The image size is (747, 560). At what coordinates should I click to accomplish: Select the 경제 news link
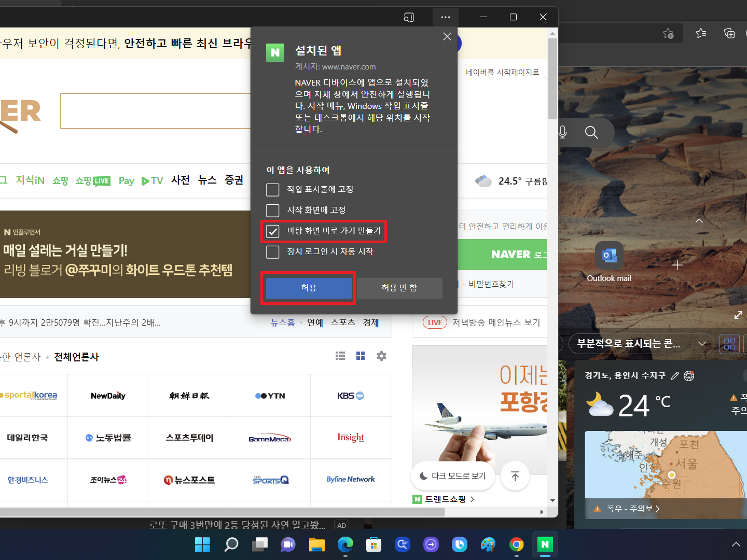pyautogui.click(x=371, y=323)
